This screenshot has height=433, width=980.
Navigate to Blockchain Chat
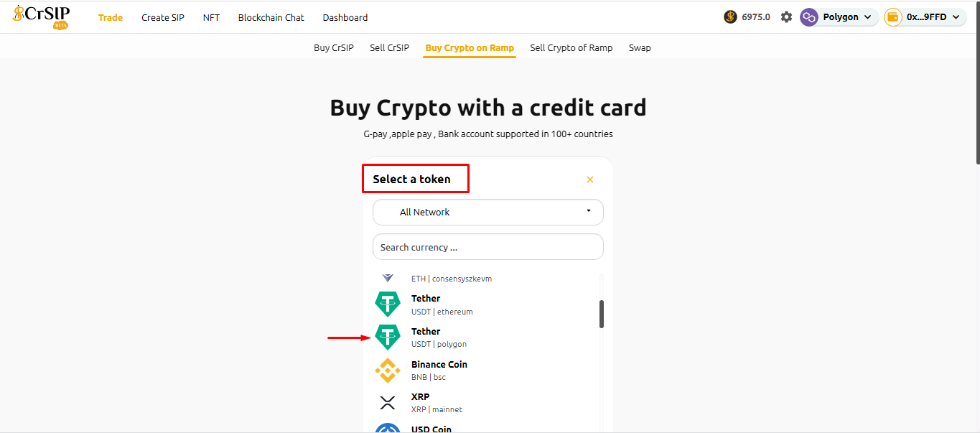pos(271,17)
